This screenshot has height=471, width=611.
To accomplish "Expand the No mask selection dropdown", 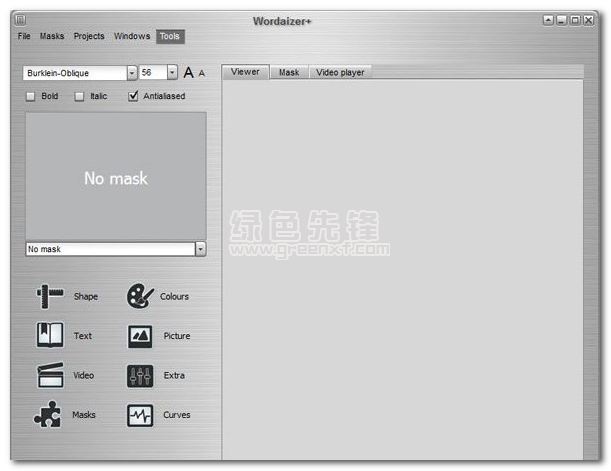I will click(200, 249).
